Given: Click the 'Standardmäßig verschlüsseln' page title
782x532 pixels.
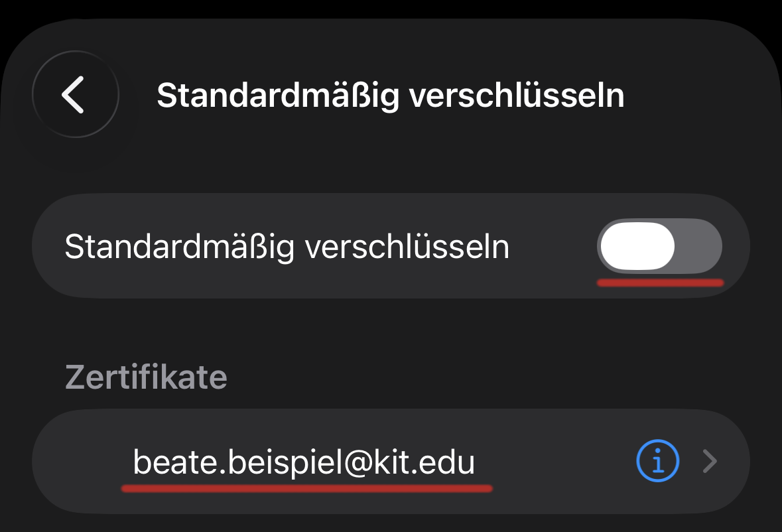Looking at the screenshot, I should point(390,96).
